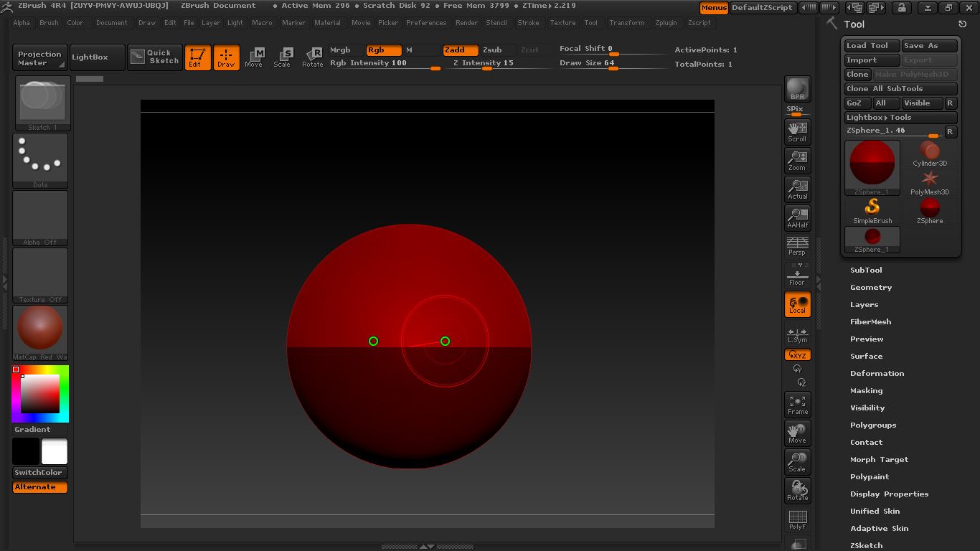The height and width of the screenshot is (551, 980).
Task: Click the AAHalf view icon
Action: (x=797, y=217)
